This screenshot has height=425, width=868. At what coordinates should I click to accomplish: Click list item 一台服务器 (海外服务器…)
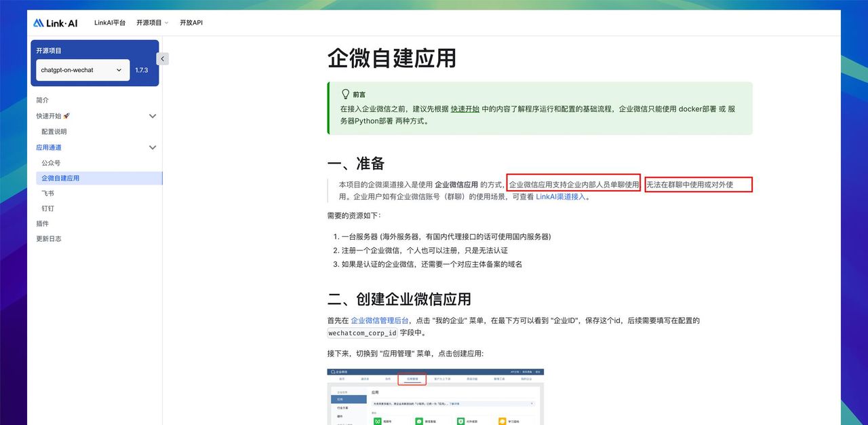tap(446, 237)
